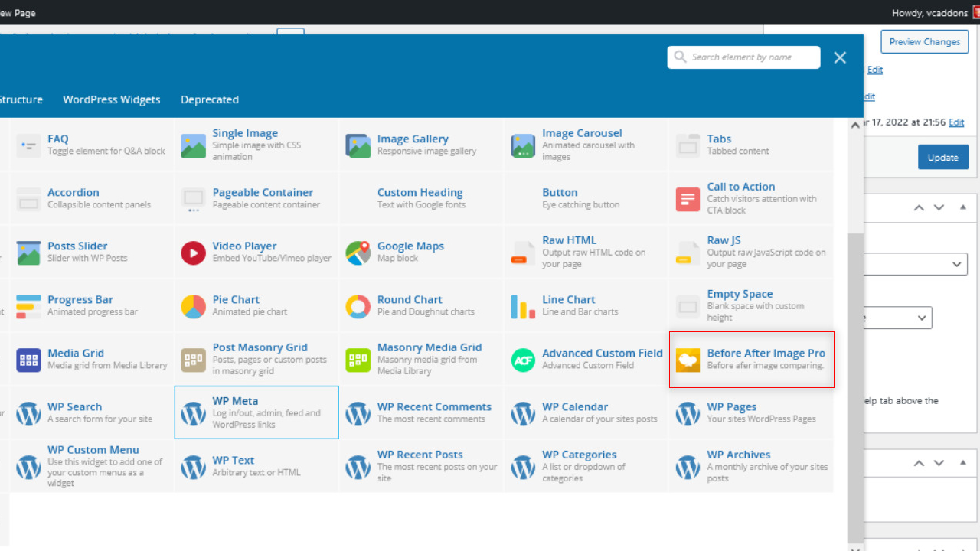Choose the WP Categories widget icon
Image resolution: width=980 pixels, height=551 pixels.
click(x=523, y=467)
